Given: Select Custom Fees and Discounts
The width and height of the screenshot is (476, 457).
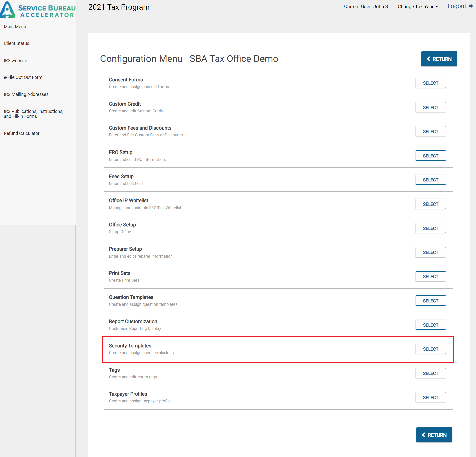Looking at the screenshot, I should click(x=430, y=132).
